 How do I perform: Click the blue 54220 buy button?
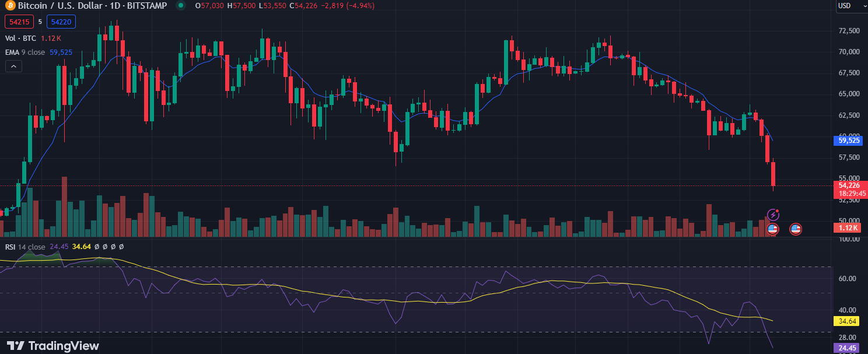click(x=61, y=22)
